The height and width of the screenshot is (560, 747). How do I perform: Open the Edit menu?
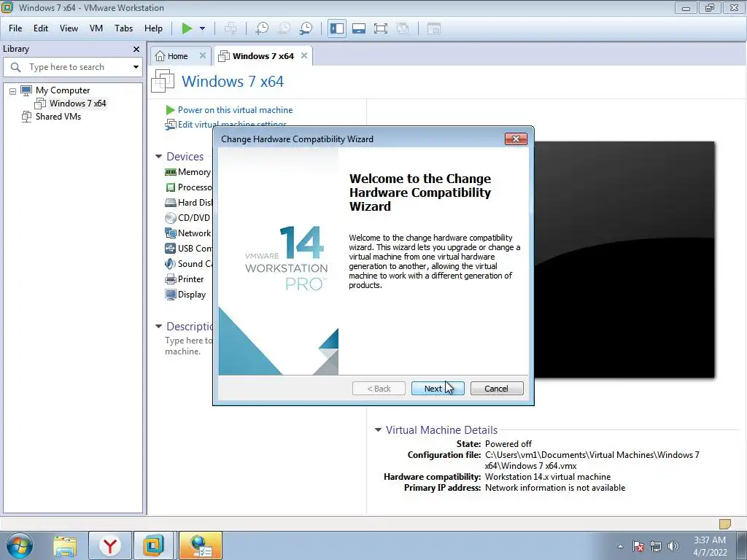[41, 28]
